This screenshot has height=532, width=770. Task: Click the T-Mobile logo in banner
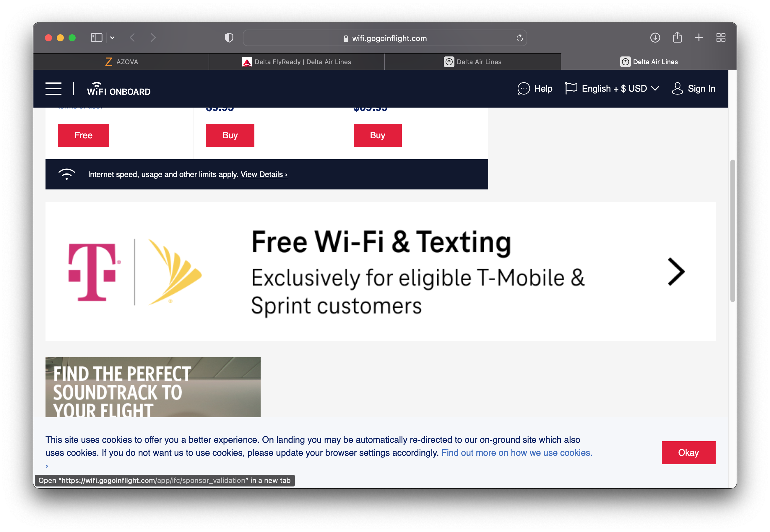(94, 272)
